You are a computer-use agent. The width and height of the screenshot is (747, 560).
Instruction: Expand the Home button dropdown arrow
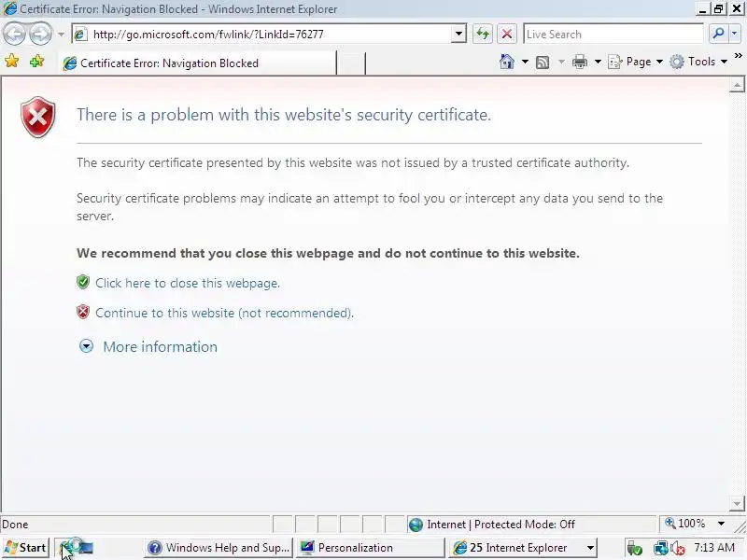coord(525,62)
